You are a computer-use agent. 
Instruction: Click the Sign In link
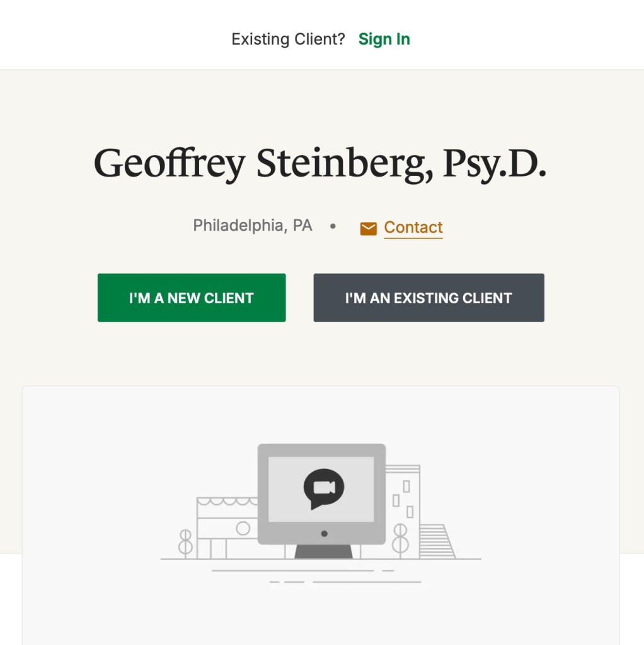click(384, 39)
